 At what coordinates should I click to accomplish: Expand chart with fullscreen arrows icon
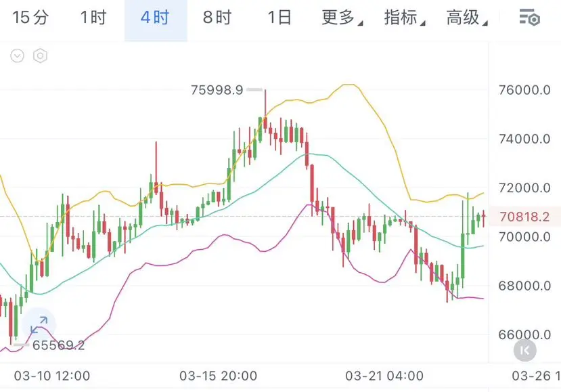[39, 325]
